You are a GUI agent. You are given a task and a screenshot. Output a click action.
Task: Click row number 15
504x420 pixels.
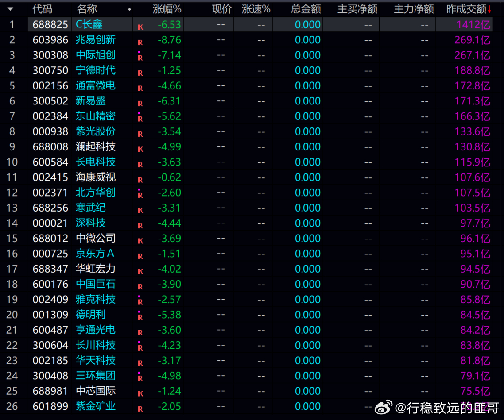coord(12,238)
